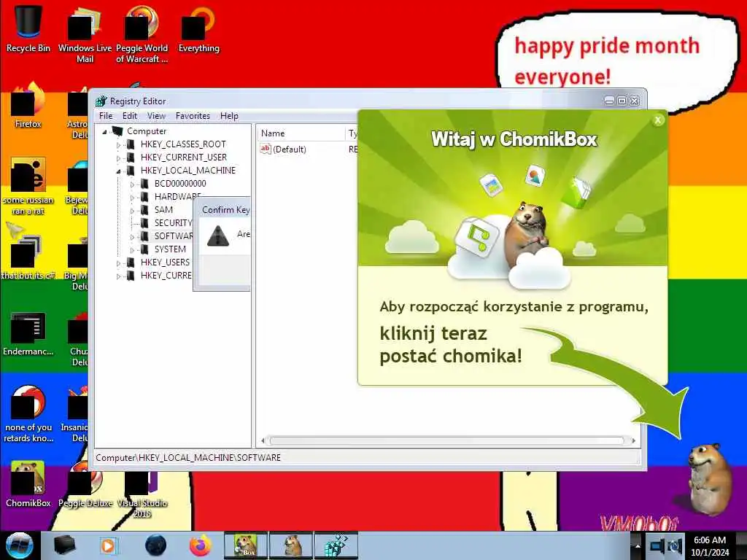Open the 'some russian ran a rat' icon
The width and height of the screenshot is (747, 560).
pos(28,186)
